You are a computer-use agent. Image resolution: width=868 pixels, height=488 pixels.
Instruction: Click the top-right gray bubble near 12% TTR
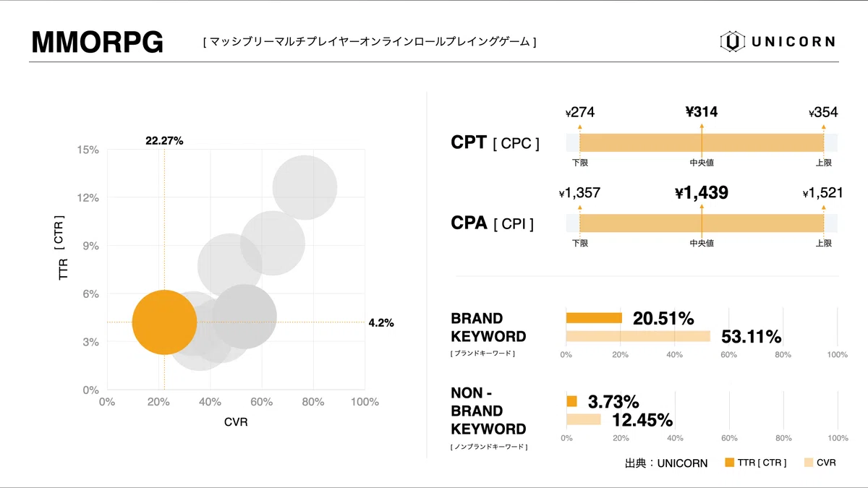(x=305, y=187)
